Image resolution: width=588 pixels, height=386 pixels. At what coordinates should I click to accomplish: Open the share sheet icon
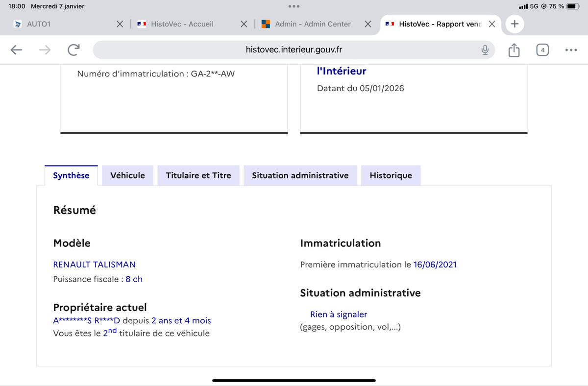pyautogui.click(x=514, y=49)
